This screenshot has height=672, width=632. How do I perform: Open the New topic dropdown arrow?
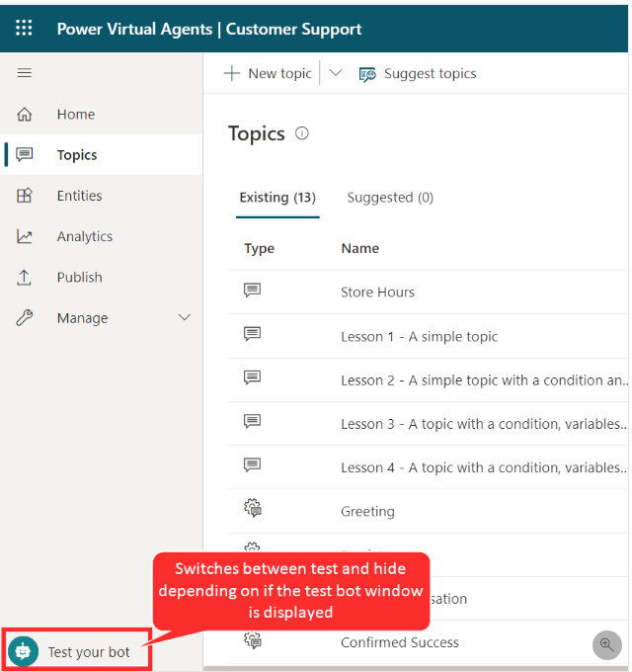336,73
